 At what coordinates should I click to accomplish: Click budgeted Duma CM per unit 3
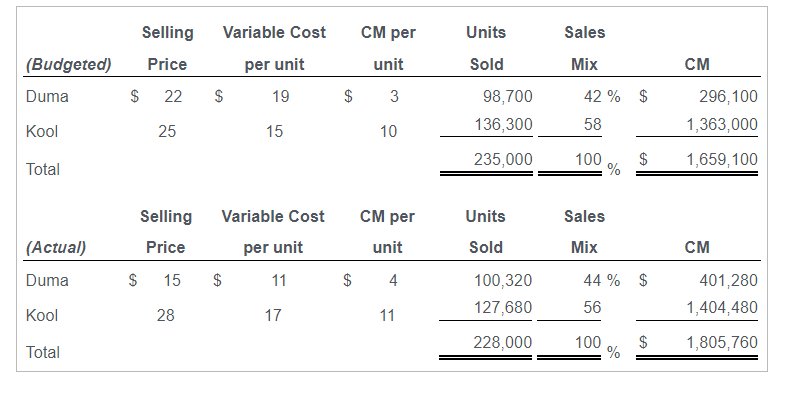394,96
